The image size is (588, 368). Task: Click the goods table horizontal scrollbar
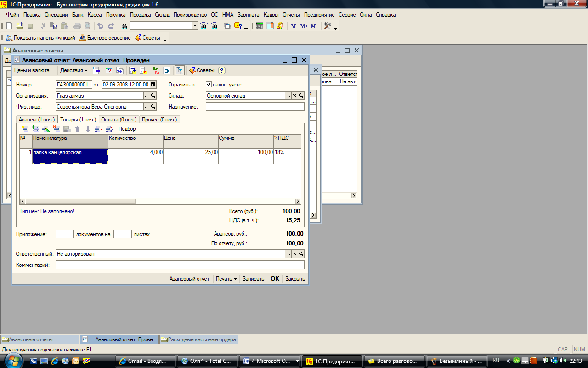click(x=160, y=201)
